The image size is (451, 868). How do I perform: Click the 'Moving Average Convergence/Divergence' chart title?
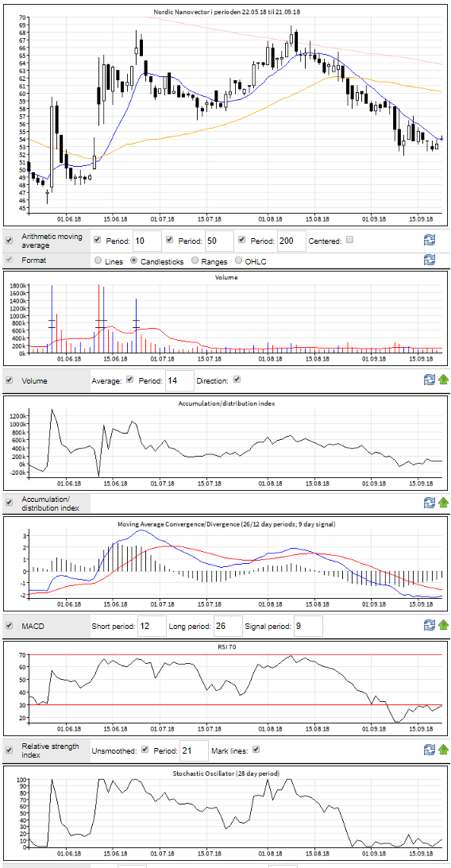point(226,523)
